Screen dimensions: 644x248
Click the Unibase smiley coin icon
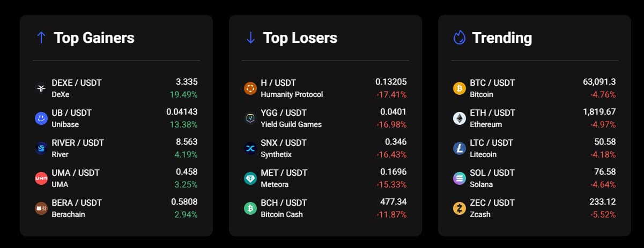(41, 118)
